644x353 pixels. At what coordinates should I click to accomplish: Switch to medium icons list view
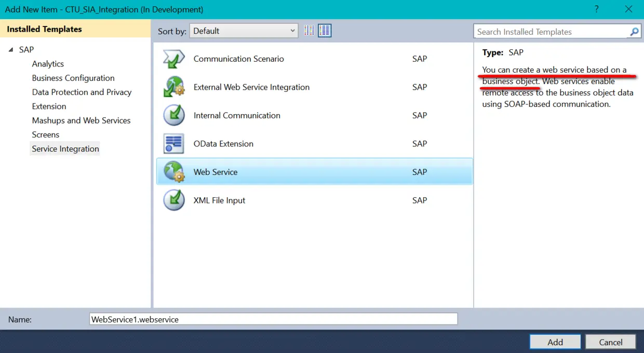(325, 31)
